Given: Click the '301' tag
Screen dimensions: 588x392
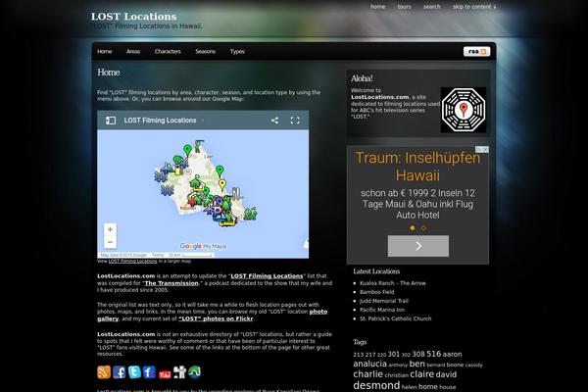Looking at the screenshot, I should coord(393,354).
